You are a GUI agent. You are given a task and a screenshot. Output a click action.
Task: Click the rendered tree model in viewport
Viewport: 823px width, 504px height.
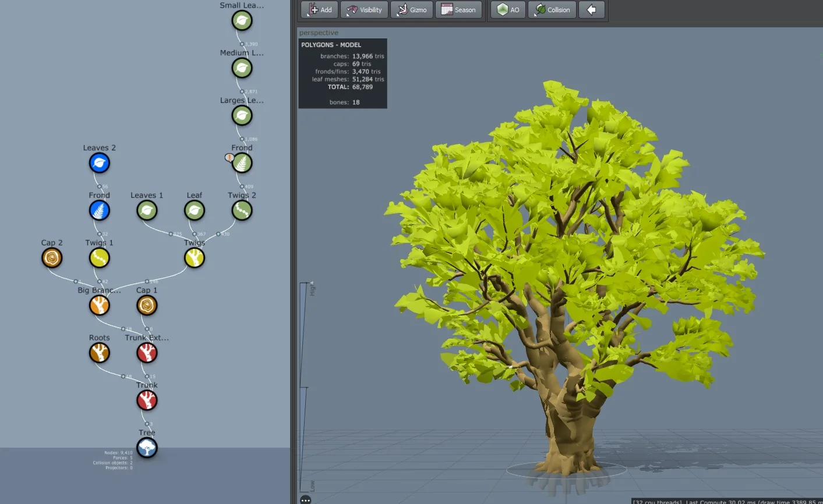[574, 279]
